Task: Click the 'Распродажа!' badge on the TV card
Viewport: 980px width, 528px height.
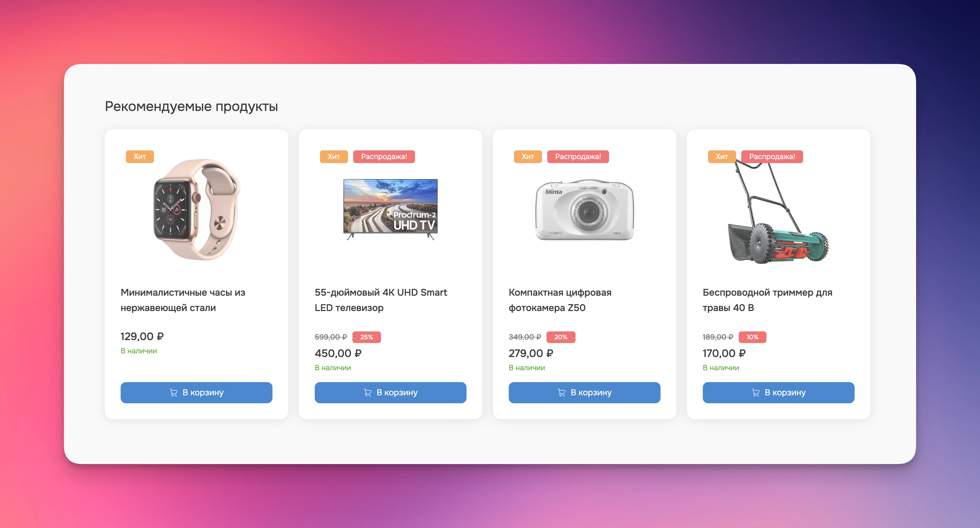Action: click(384, 156)
